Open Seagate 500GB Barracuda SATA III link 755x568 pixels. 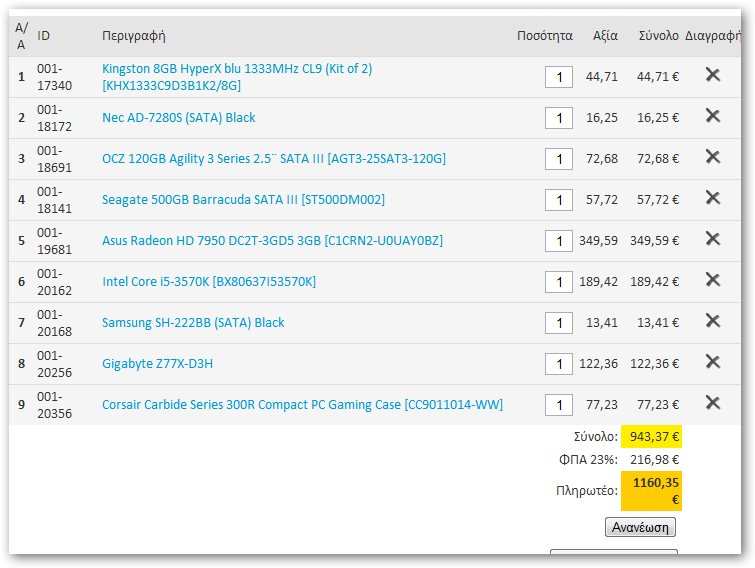click(243, 200)
